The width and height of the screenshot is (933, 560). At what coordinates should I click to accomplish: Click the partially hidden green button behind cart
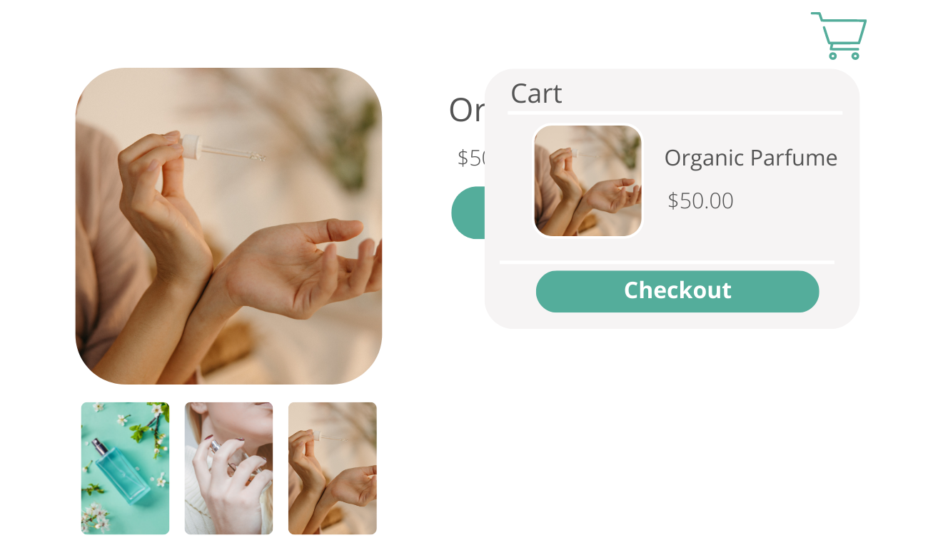pyautogui.click(x=468, y=213)
